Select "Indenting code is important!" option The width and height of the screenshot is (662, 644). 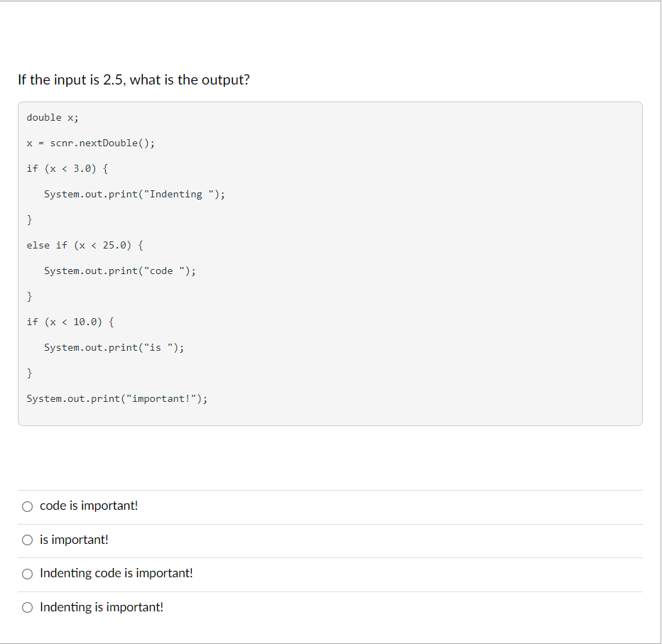[27, 574]
